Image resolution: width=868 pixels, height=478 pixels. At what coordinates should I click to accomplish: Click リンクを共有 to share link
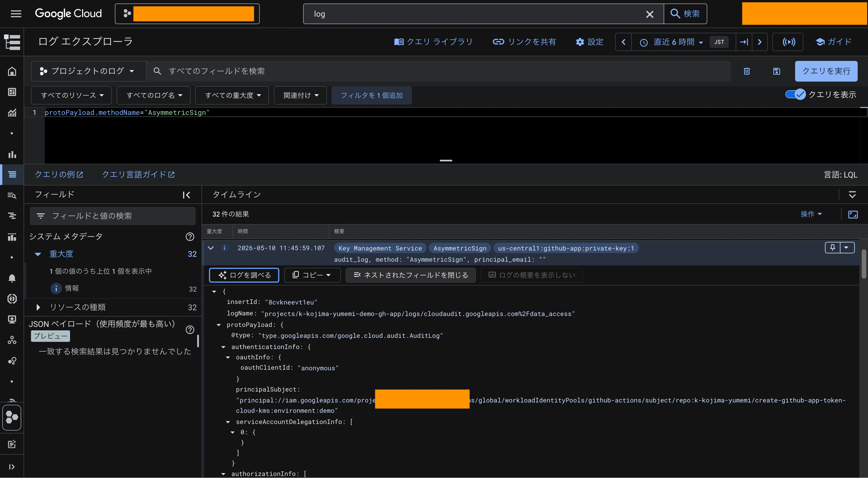[x=524, y=42]
